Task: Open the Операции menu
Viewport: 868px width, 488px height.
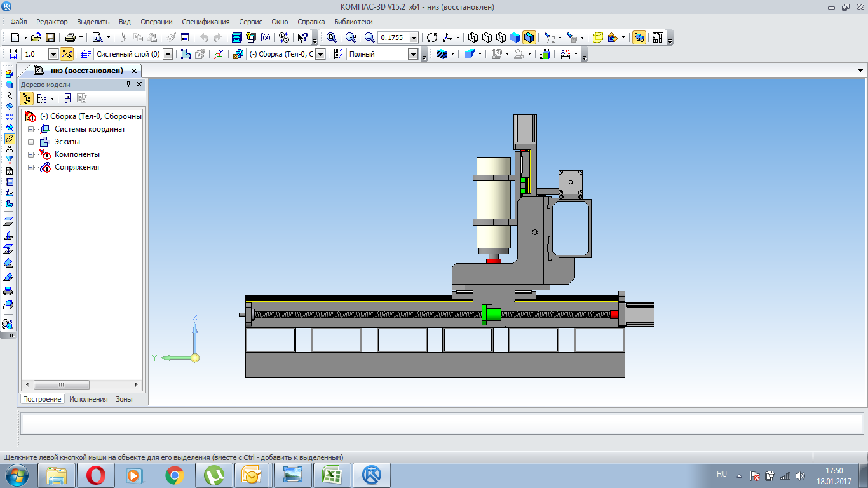Action: [156, 22]
